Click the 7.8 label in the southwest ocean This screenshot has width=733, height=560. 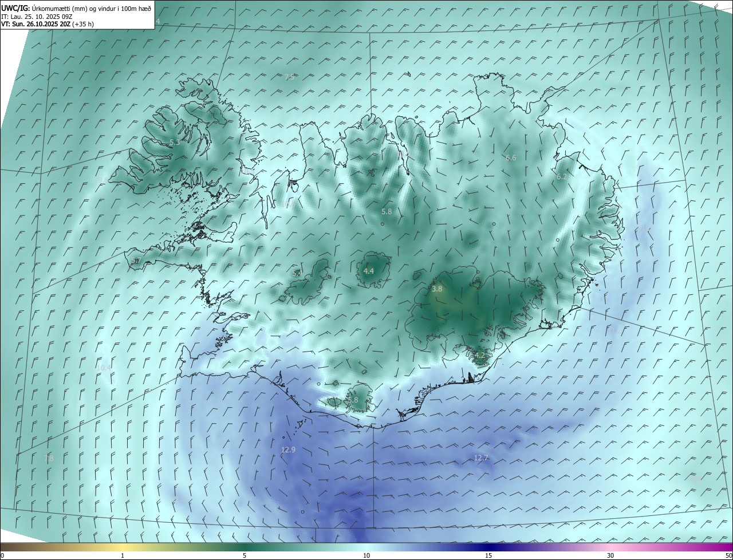tap(49, 458)
